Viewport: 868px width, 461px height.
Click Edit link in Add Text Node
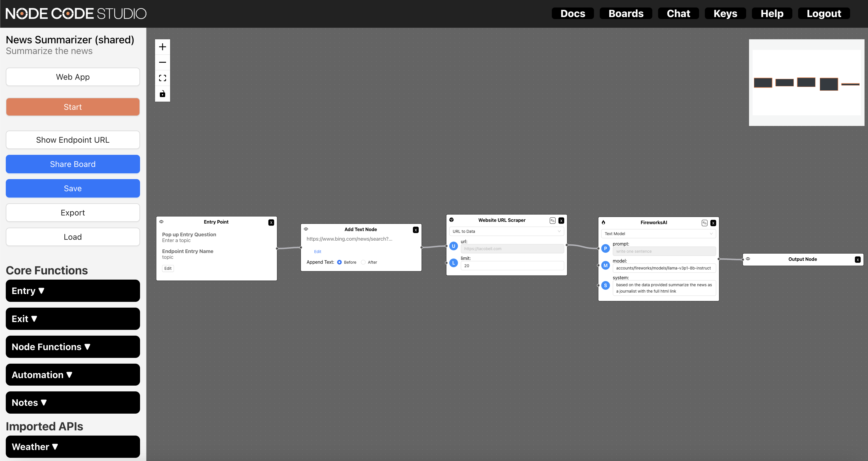point(317,251)
